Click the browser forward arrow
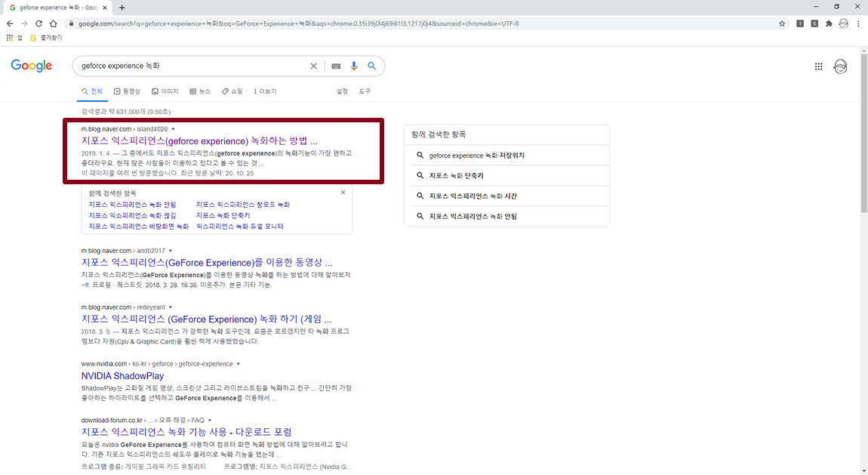The image size is (868, 475). tap(24, 24)
